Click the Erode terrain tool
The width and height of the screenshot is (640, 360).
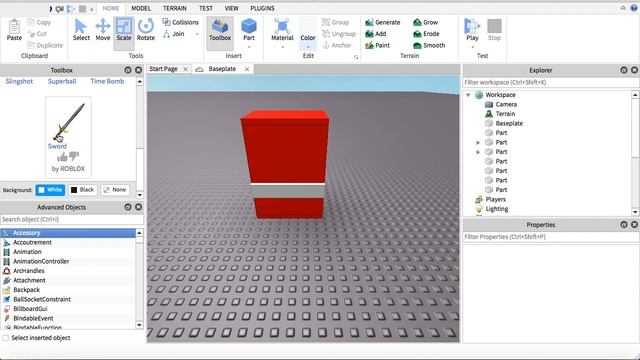(x=426, y=34)
